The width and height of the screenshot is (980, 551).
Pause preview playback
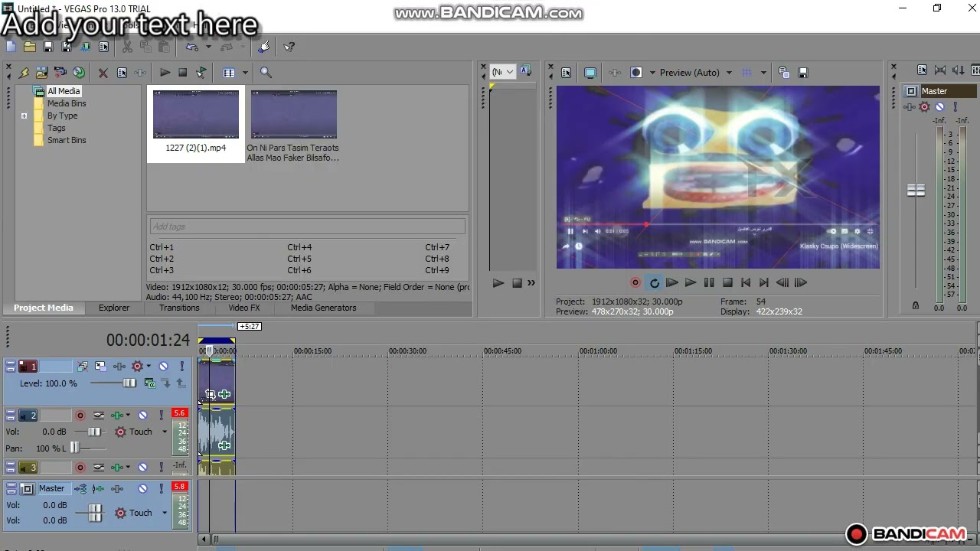click(709, 283)
